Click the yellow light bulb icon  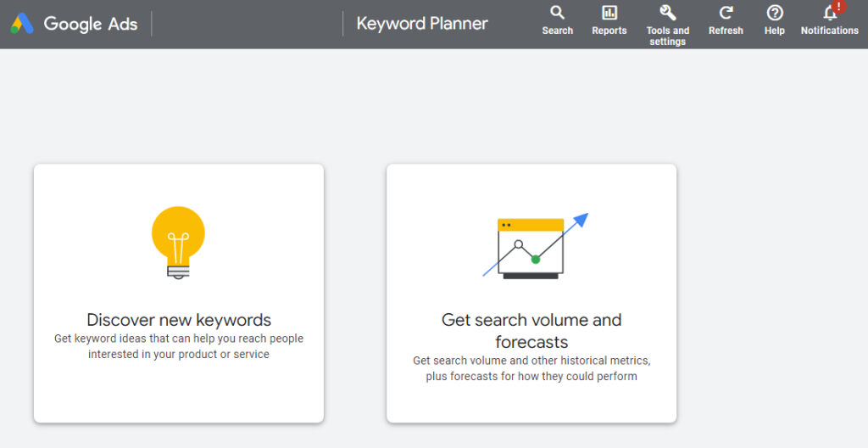tap(178, 243)
